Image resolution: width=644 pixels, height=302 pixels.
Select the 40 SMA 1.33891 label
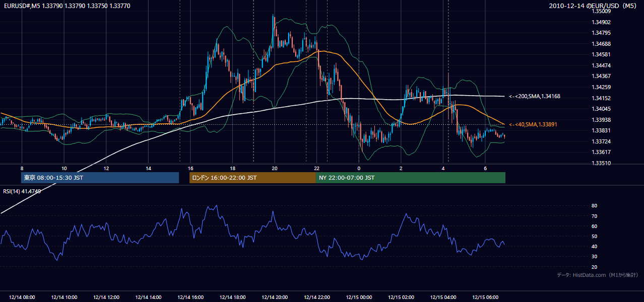(533, 124)
